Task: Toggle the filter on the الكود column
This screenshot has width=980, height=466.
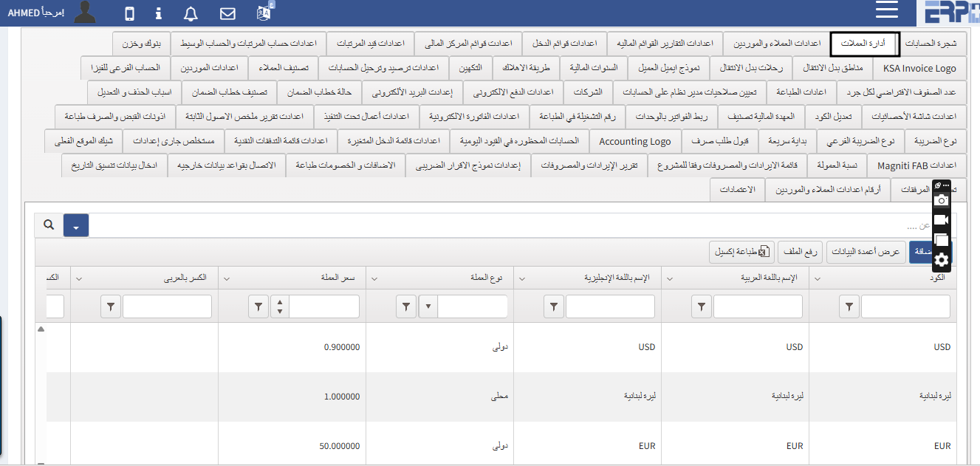Action: pyautogui.click(x=849, y=306)
